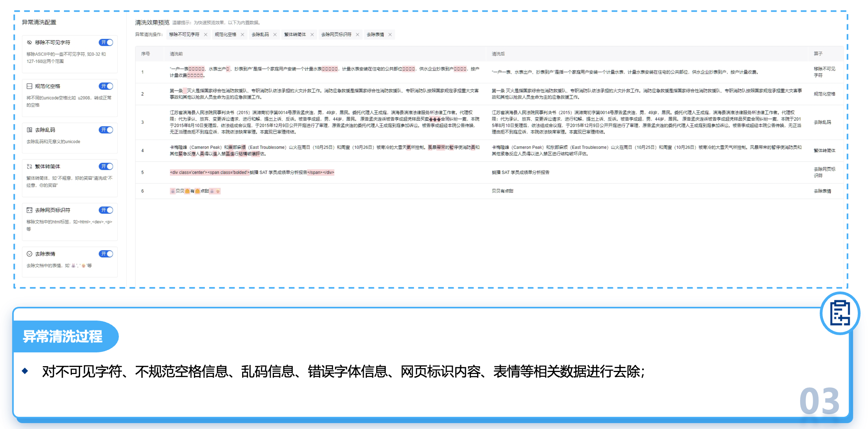The height and width of the screenshot is (429, 868).
Task: Click the clipboard icon at slide corner
Action: (840, 313)
